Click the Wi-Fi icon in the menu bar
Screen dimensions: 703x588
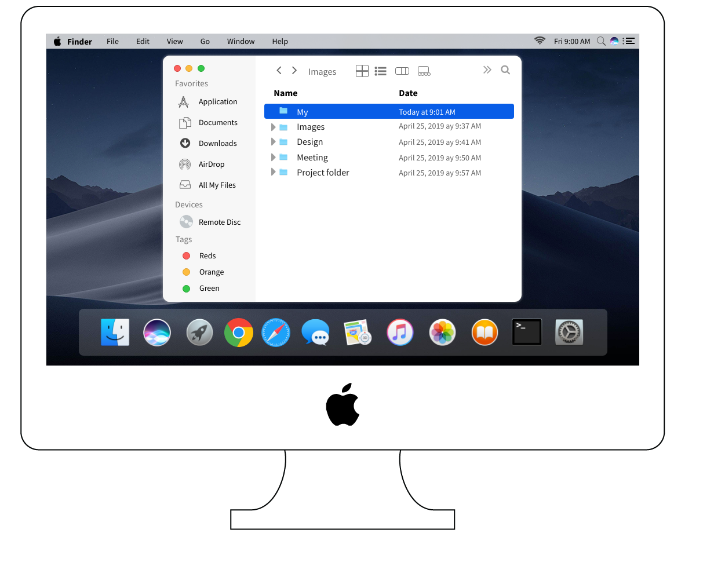click(x=539, y=41)
